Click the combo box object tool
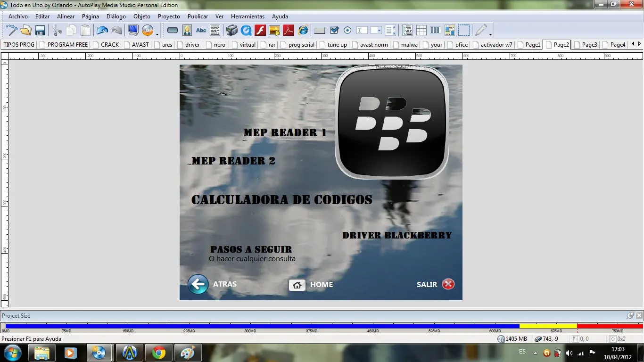 pyautogui.click(x=376, y=31)
